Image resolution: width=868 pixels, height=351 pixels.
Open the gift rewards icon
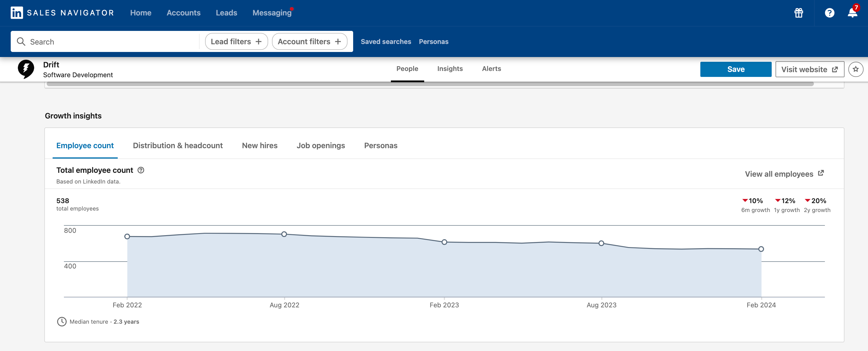798,13
